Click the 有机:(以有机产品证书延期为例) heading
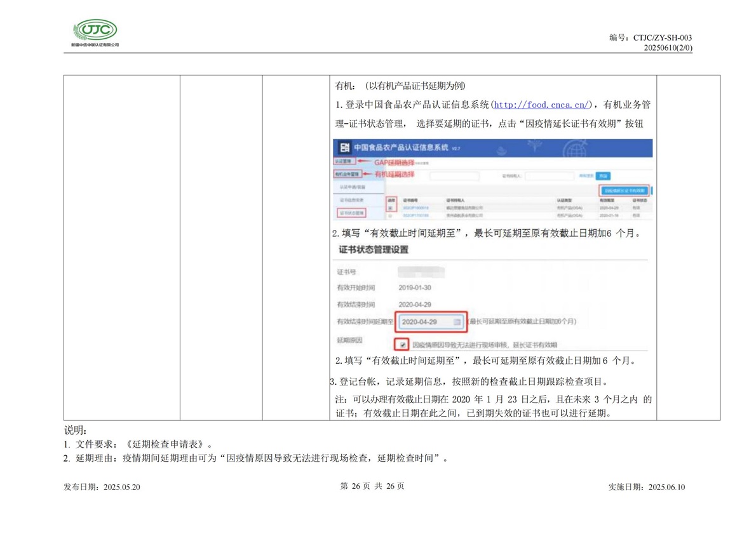Screen dimensions: 756x534 (400, 86)
